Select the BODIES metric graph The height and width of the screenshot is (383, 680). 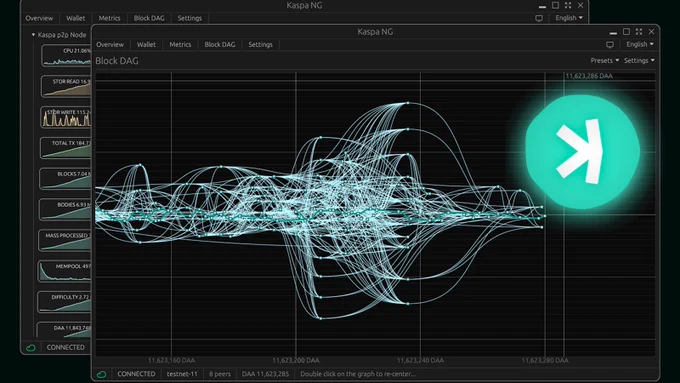point(65,210)
